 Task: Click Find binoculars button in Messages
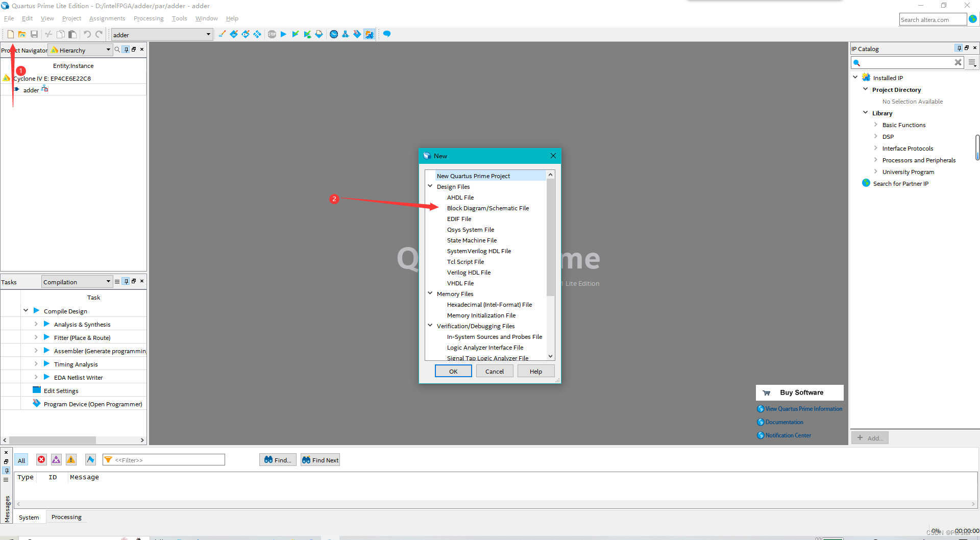click(278, 460)
